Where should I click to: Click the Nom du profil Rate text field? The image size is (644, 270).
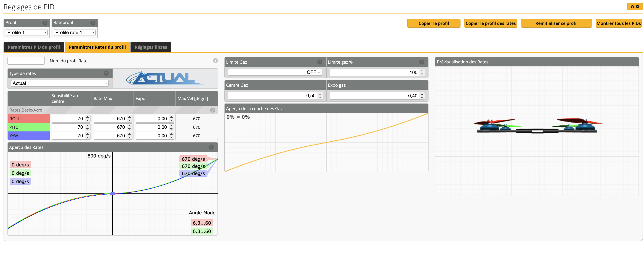click(x=26, y=61)
